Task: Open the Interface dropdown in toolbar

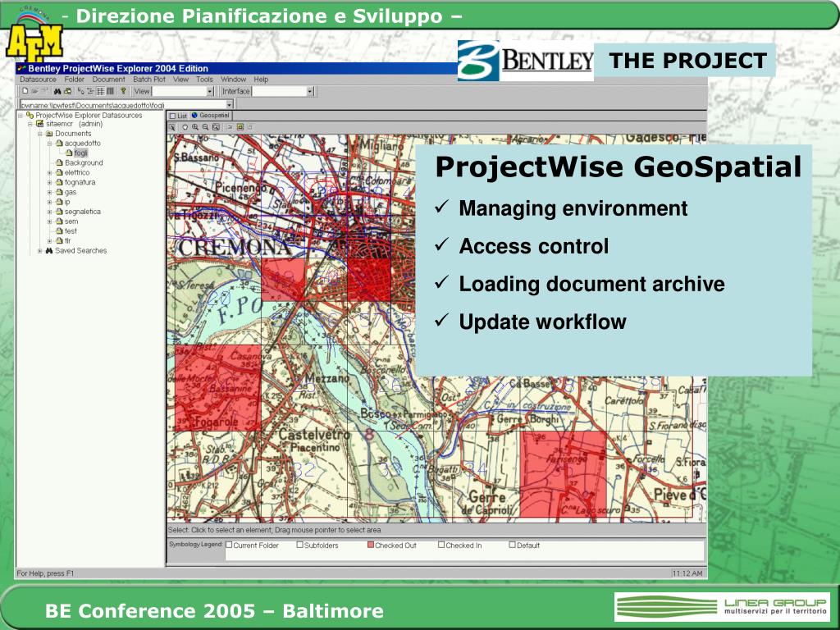Action: [309, 92]
